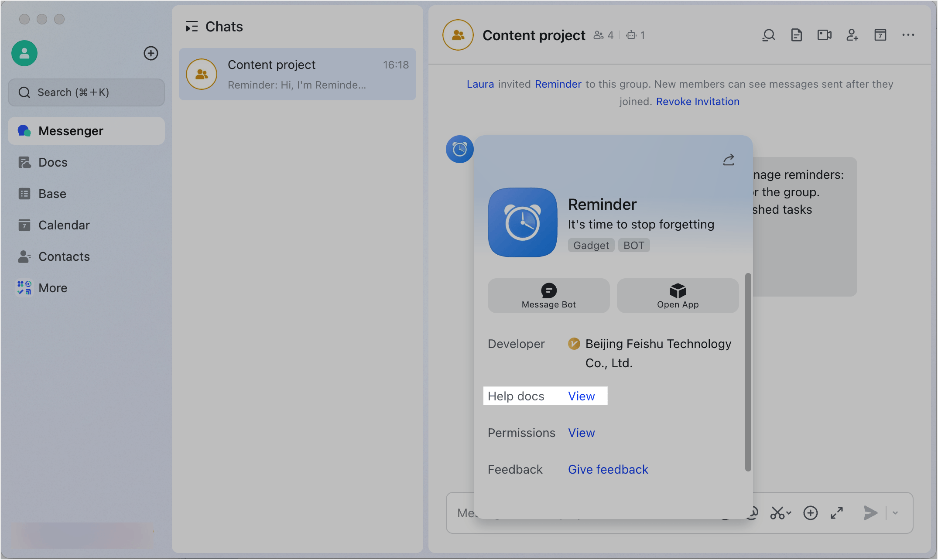Open Calendar from the sidebar
Image resolution: width=938 pixels, height=560 pixels.
tap(64, 225)
